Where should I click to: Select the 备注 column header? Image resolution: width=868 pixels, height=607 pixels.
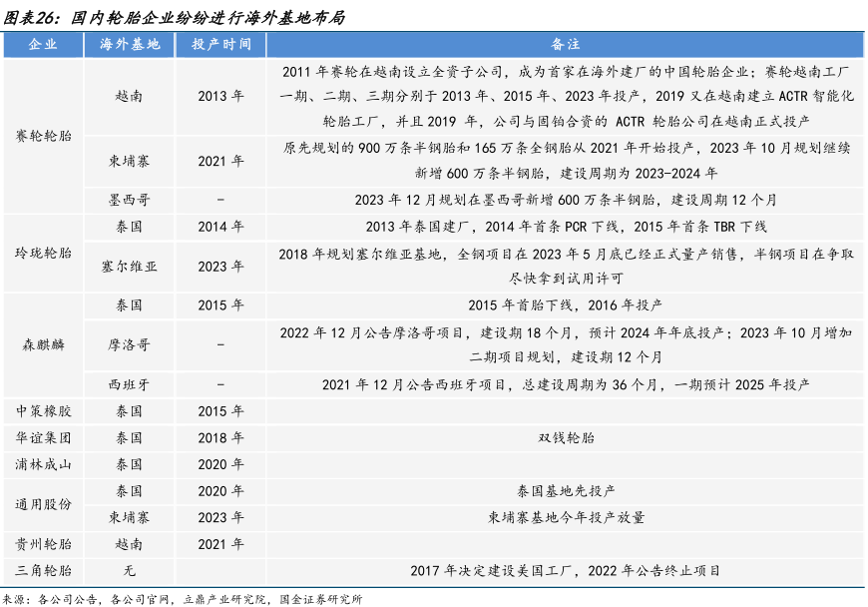pyautogui.click(x=565, y=45)
